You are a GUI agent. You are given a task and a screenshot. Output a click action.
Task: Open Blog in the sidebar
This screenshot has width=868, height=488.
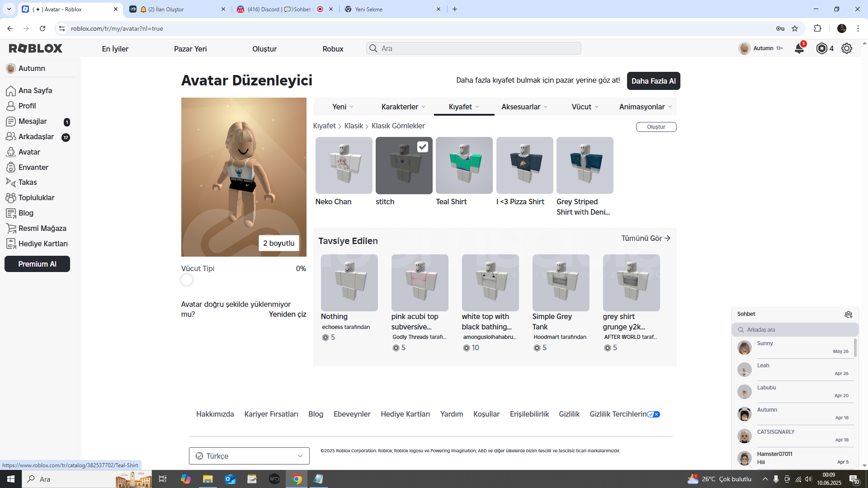coord(26,213)
